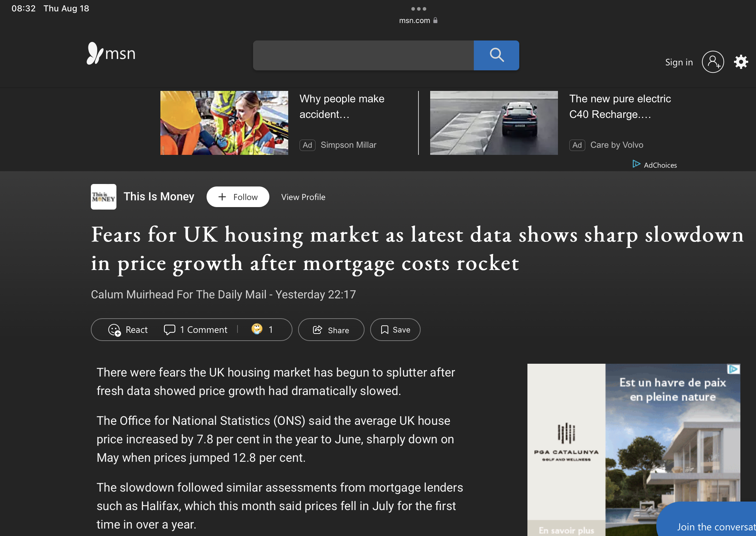Click the paragraph starting 'There were fears'
756x536 pixels.
pos(276,381)
